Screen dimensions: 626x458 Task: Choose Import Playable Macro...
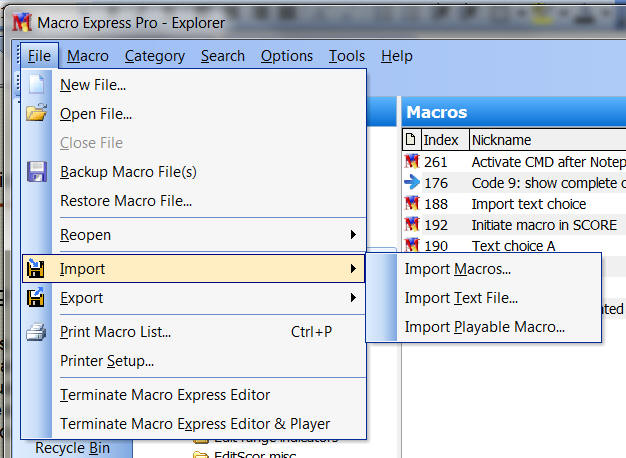pyautogui.click(x=484, y=327)
